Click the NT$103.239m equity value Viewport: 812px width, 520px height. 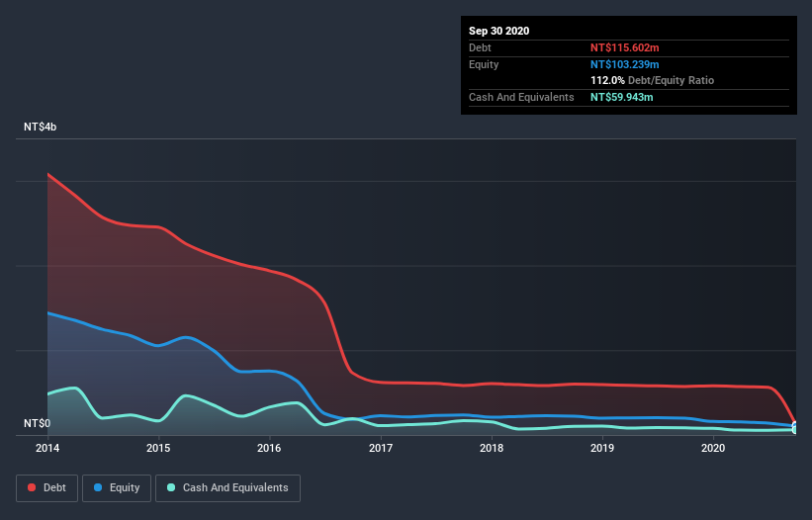tap(624, 64)
